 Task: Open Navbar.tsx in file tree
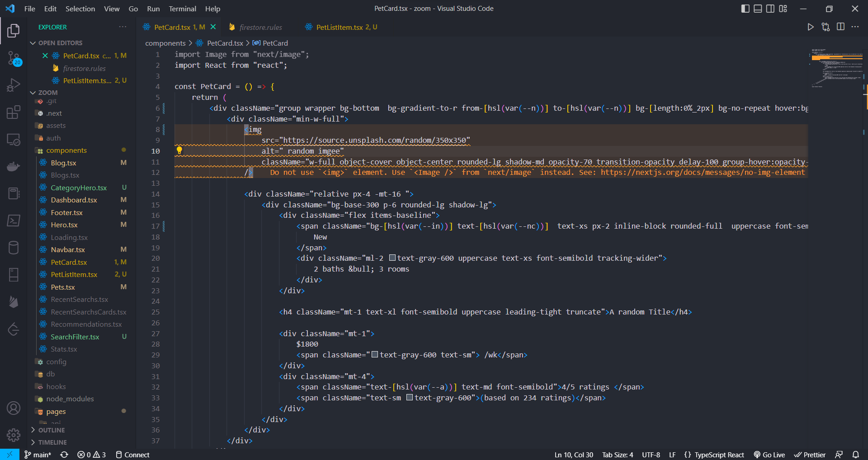[68, 250]
